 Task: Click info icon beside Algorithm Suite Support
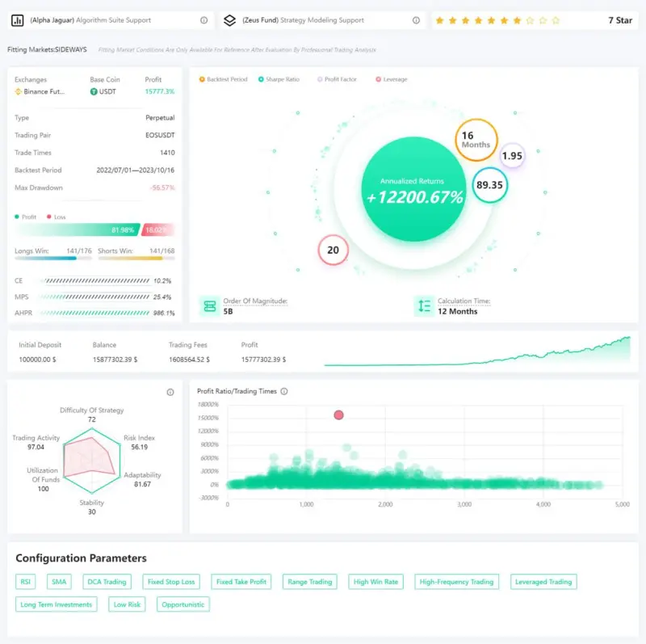pos(203,20)
